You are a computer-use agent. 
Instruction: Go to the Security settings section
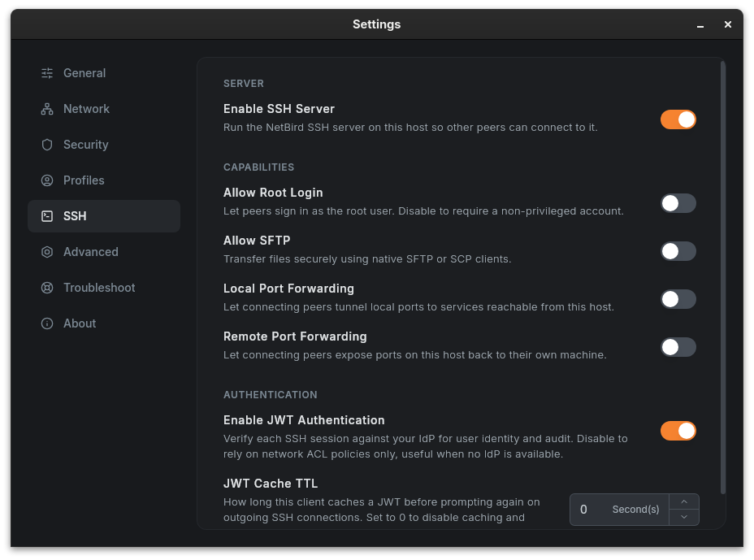[x=104, y=145]
